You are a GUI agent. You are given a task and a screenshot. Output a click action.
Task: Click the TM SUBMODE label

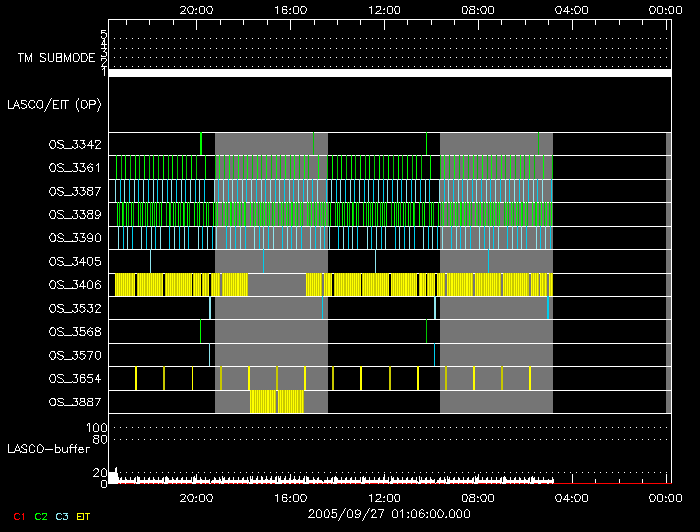pos(55,58)
